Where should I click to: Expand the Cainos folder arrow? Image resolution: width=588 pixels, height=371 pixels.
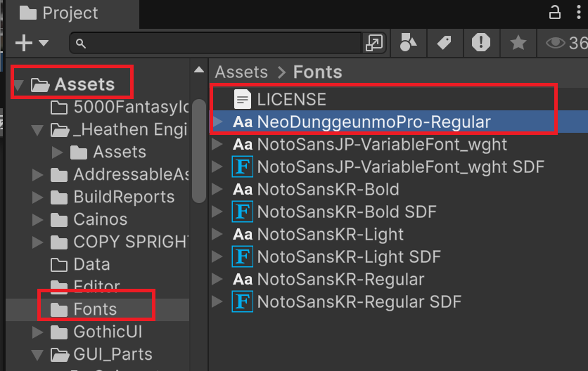click(37, 220)
